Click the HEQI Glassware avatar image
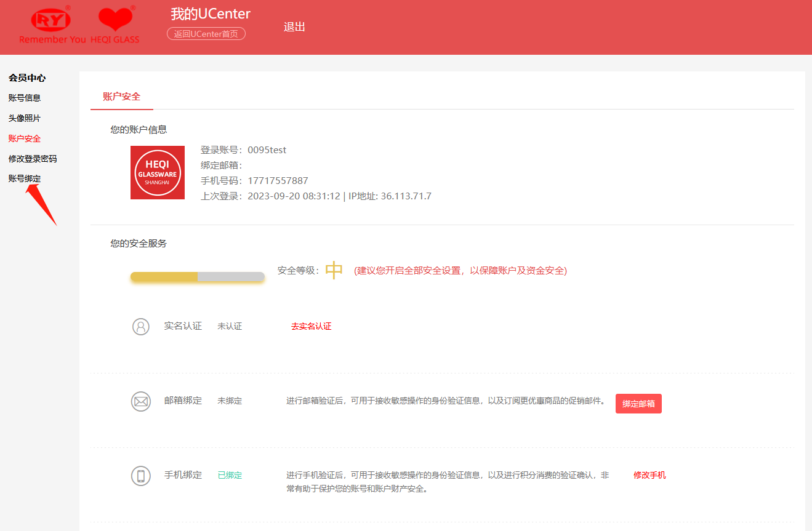 pyautogui.click(x=158, y=172)
